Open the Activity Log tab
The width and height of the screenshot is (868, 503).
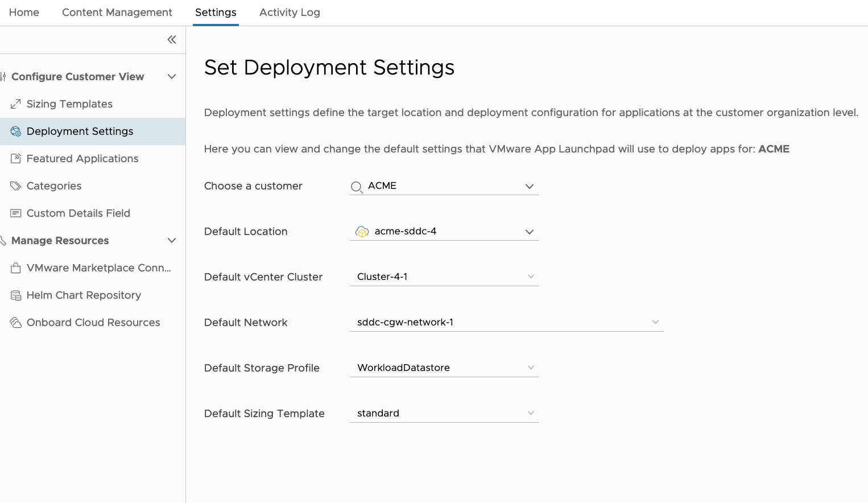click(x=290, y=13)
